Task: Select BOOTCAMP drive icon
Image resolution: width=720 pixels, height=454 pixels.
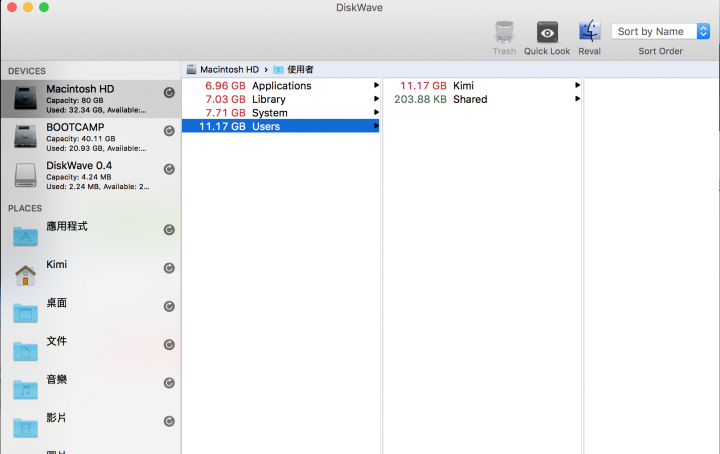Action: 25,136
